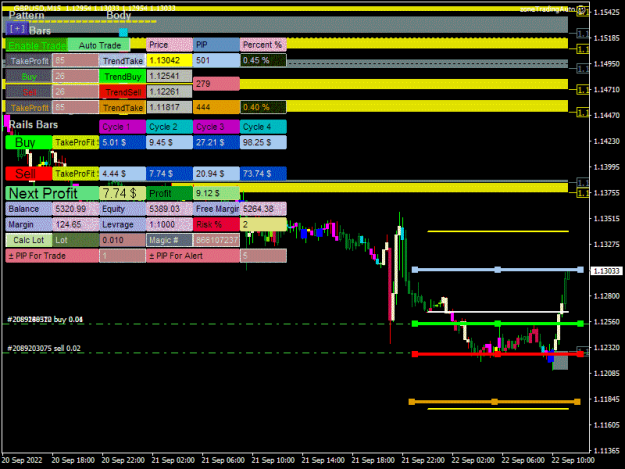Image resolution: width=625 pixels, height=469 pixels.
Task: Click the 0.40 % percent value
Action: click(263, 108)
